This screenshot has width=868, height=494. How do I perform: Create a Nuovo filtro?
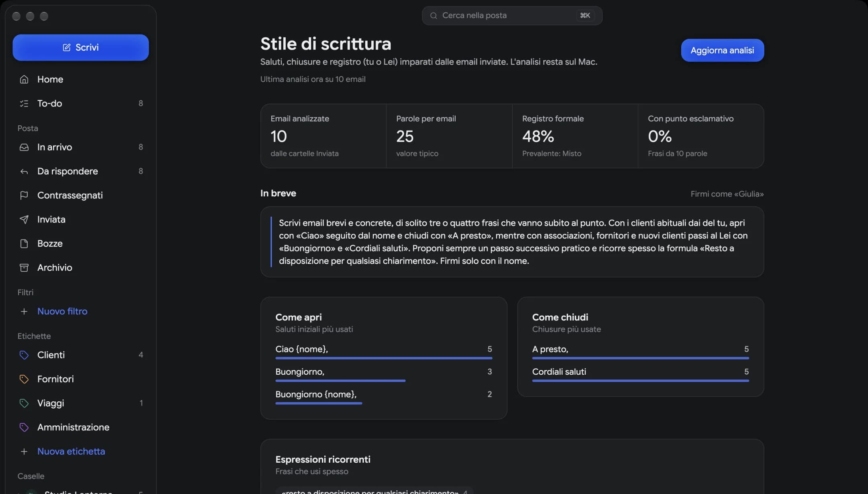tap(81, 312)
